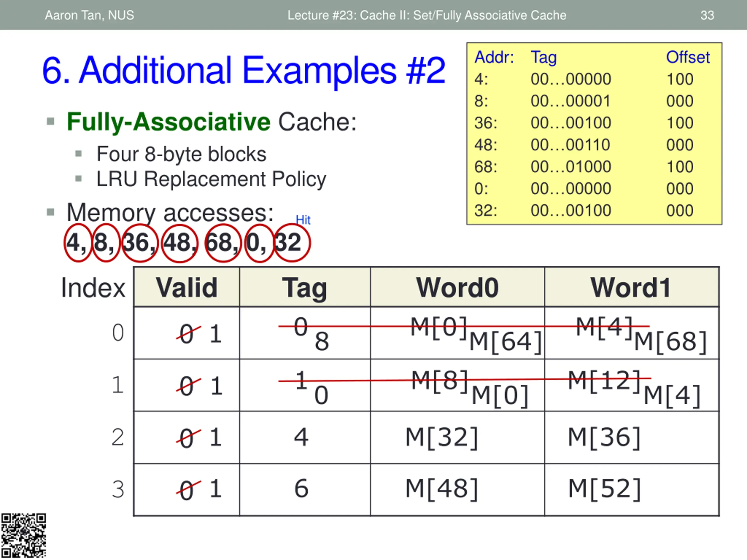Click the yellow address tag offset box

click(x=594, y=134)
